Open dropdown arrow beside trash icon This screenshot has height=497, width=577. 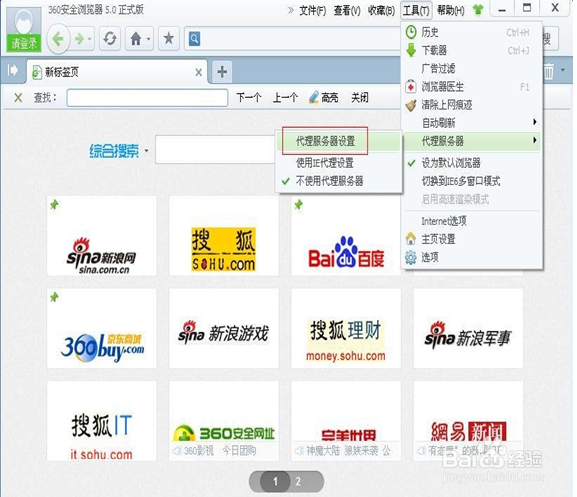563,70
